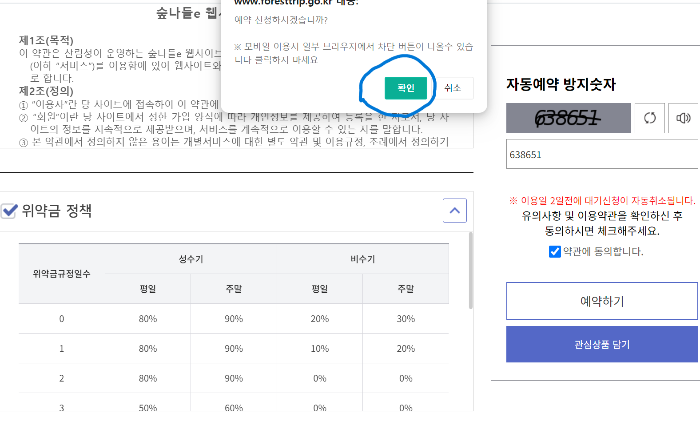This screenshot has height=425, width=700.
Task: Focus the captcha number input field
Action: pos(602,154)
